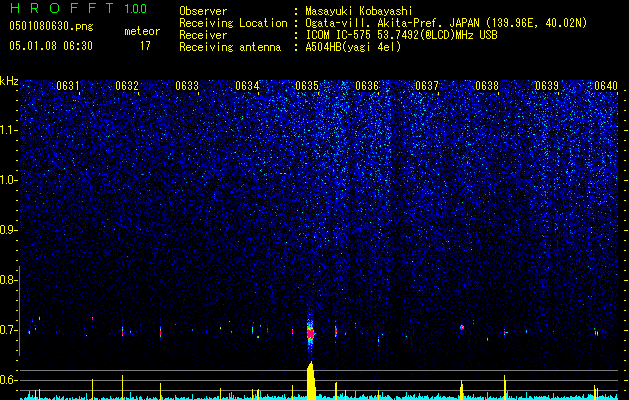
Task: Click the kHz axis unit label
Action: click(x=9, y=81)
